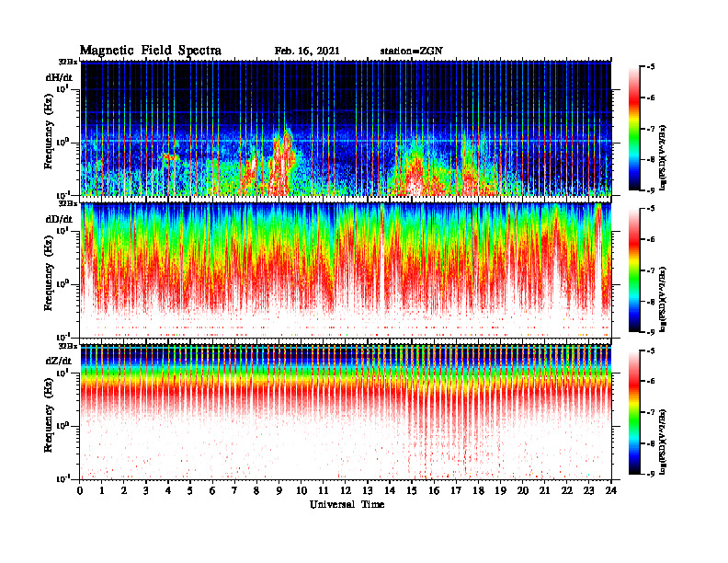
Task: Click the color bar beside the dZ/dt panel
Action: pyautogui.click(x=633, y=412)
